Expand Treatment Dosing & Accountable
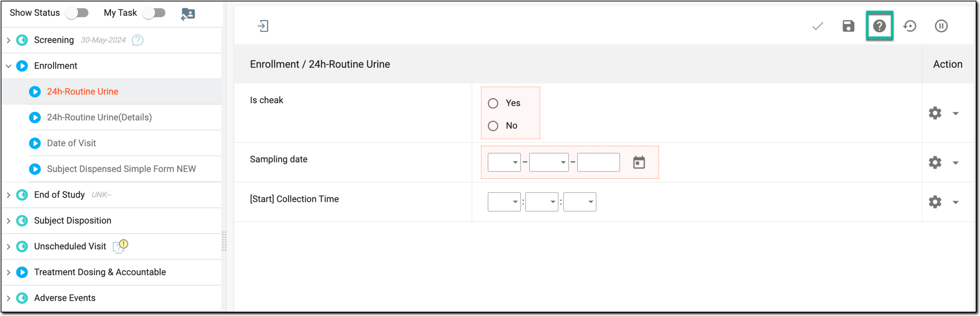 (8, 272)
